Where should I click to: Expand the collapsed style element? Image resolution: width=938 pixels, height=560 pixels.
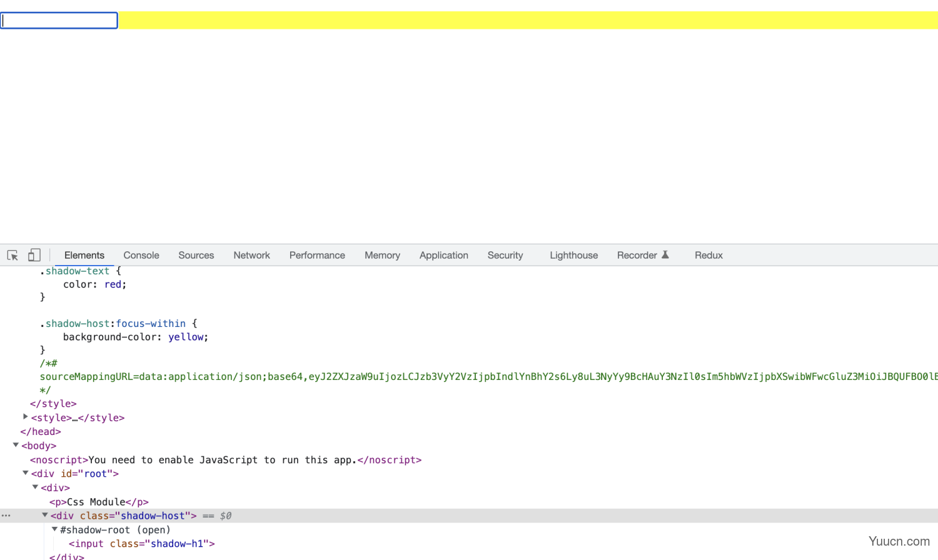tap(26, 417)
